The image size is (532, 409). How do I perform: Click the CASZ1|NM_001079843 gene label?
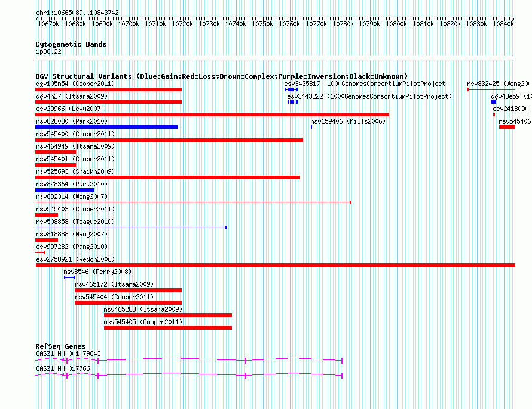[68, 353]
